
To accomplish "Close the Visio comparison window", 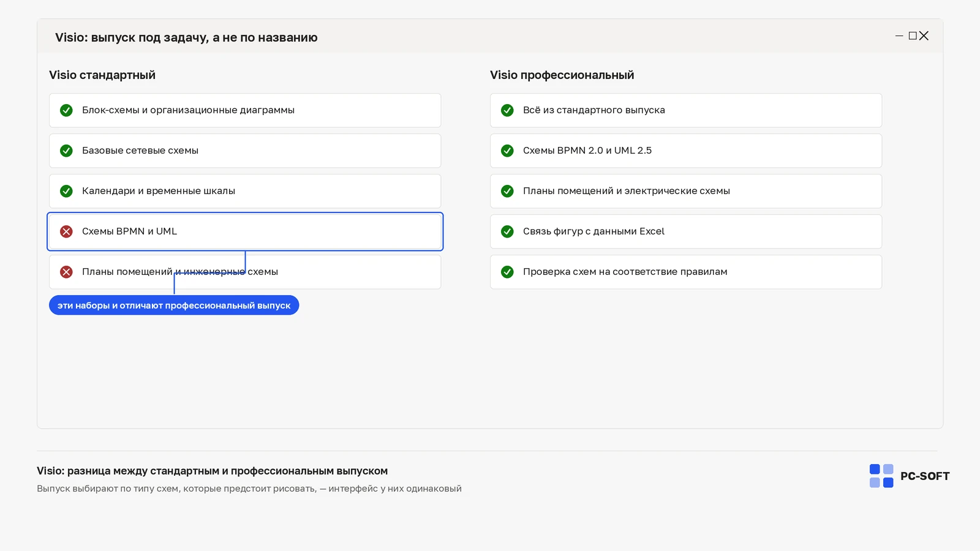I will point(924,36).
